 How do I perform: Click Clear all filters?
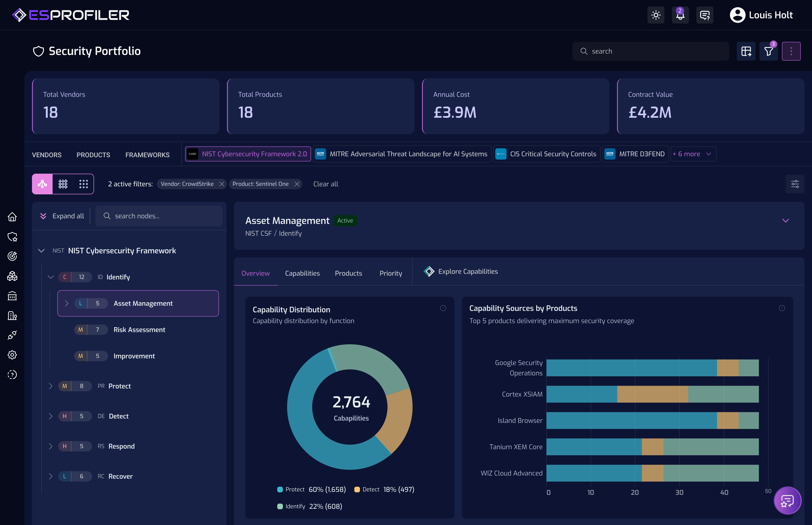pos(326,184)
